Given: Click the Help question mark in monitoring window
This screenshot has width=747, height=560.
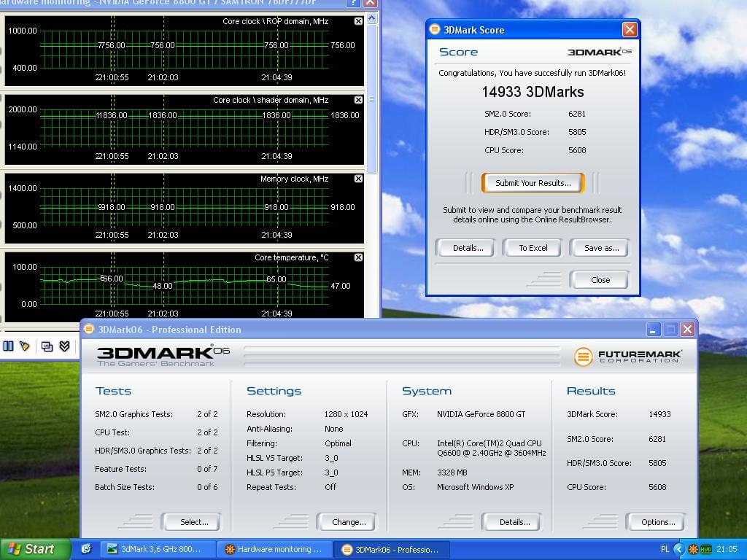Looking at the screenshot, I should [x=353, y=2].
